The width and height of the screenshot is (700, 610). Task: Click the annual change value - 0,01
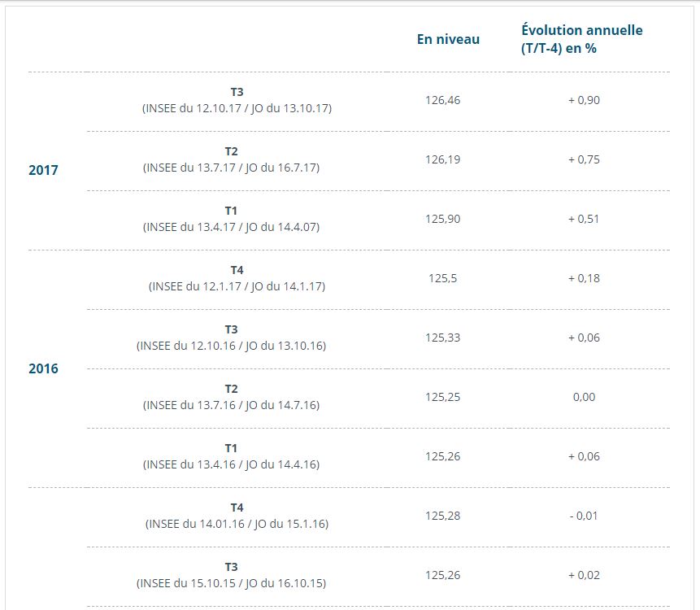click(x=584, y=516)
